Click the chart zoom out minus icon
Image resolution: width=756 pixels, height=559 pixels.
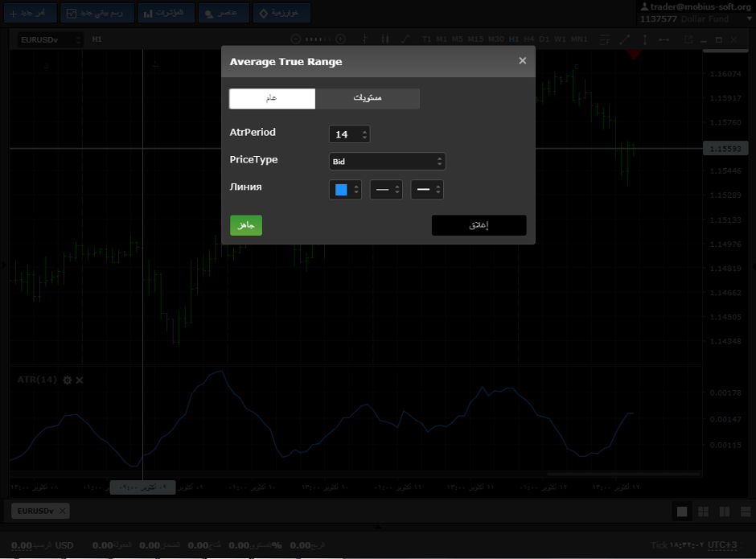click(x=296, y=39)
